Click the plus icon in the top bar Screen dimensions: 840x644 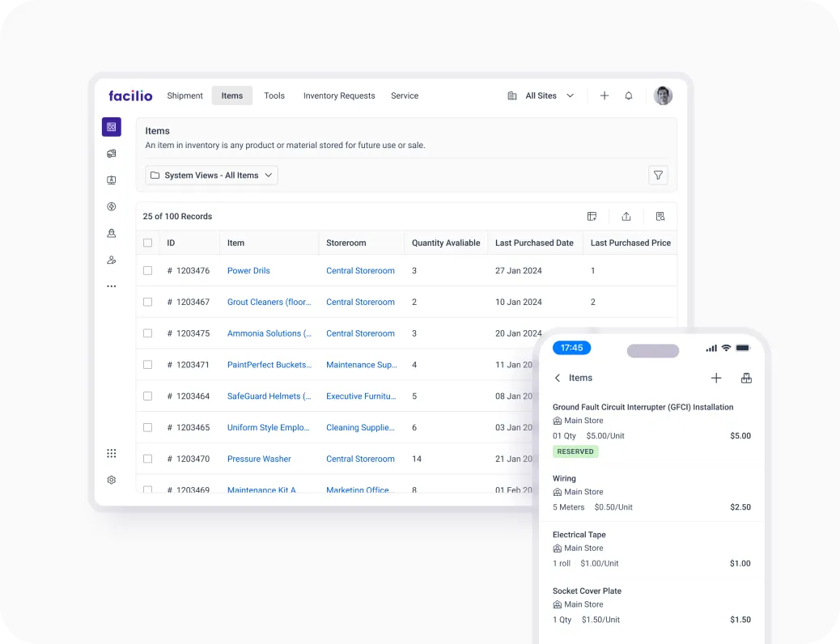tap(605, 95)
